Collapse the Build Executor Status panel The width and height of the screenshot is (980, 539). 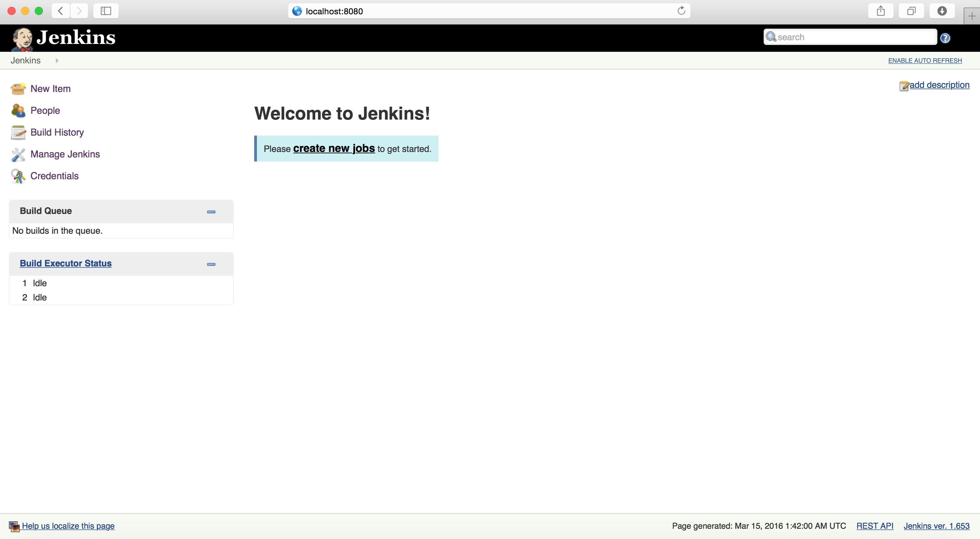click(211, 264)
